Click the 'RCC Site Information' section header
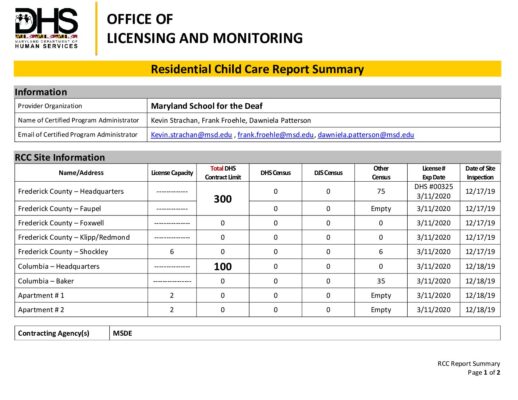Viewport: 518px width, 400px height. click(x=60, y=157)
